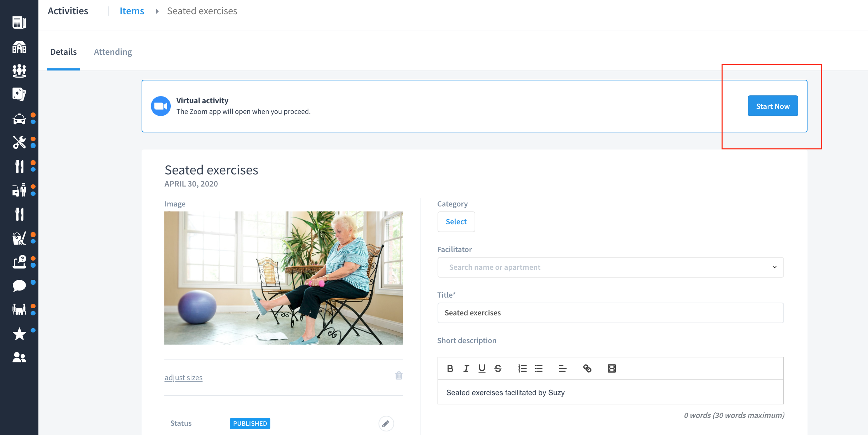
Task: Insert a numbered list in description
Action: point(522,368)
